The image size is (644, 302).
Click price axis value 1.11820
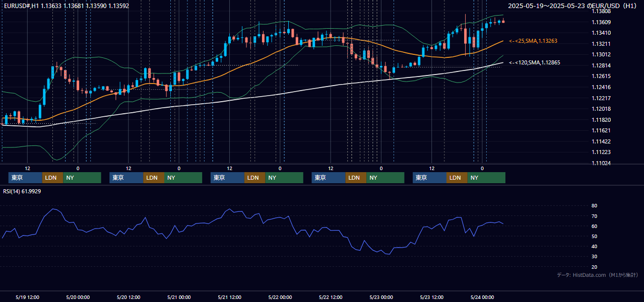601,120
